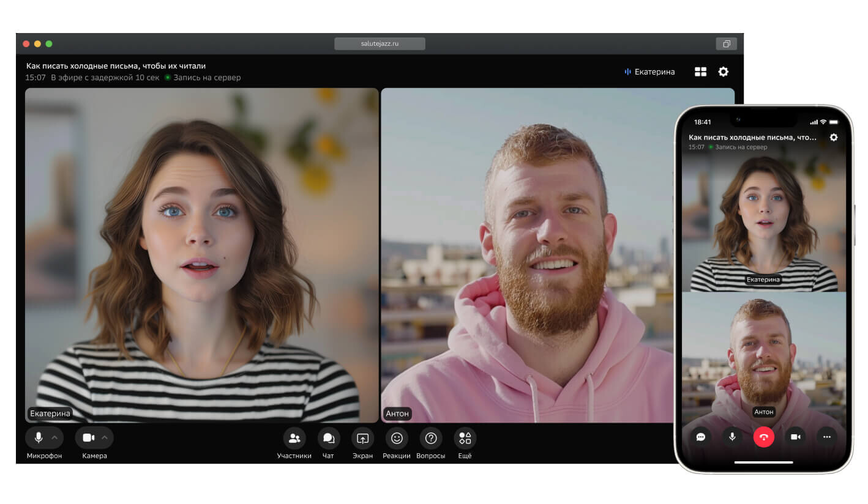Click the salutejazz.ru address bar
This screenshot has height=504, width=868.
(380, 43)
